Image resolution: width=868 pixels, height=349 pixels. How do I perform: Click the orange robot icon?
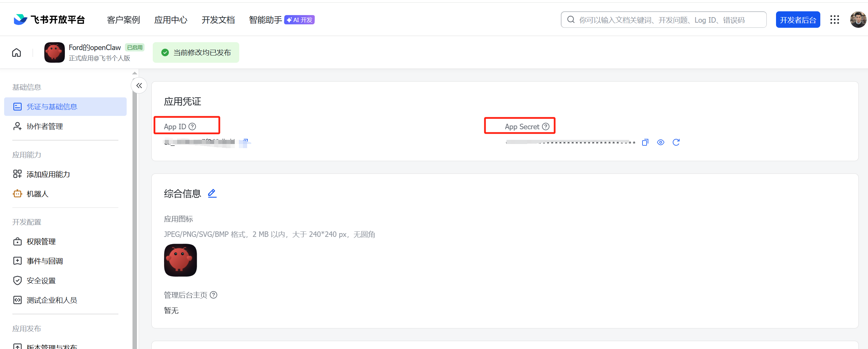17,194
